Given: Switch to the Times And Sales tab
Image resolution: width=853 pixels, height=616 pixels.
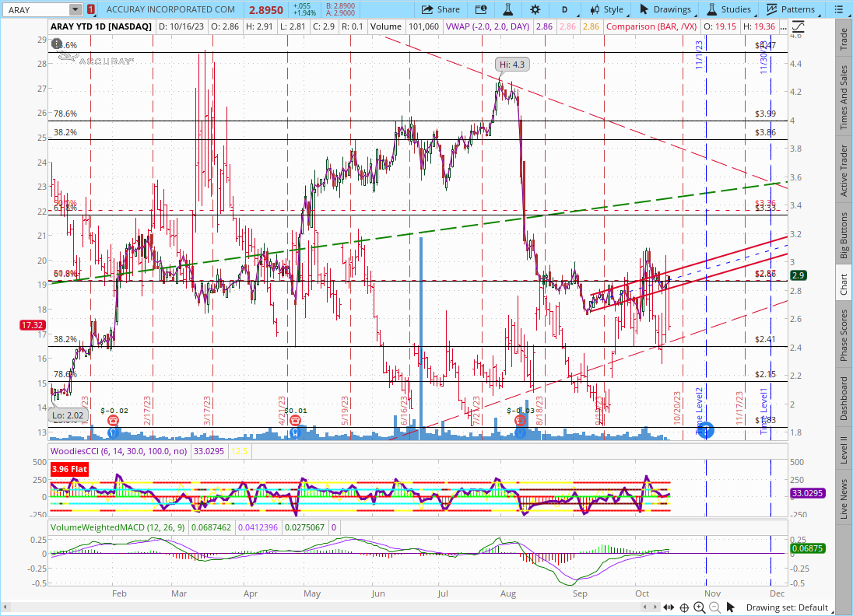Looking at the screenshot, I should coord(843,97).
